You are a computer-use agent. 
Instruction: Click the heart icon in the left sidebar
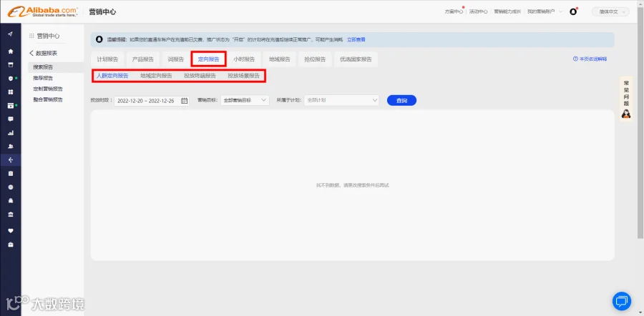(11, 231)
